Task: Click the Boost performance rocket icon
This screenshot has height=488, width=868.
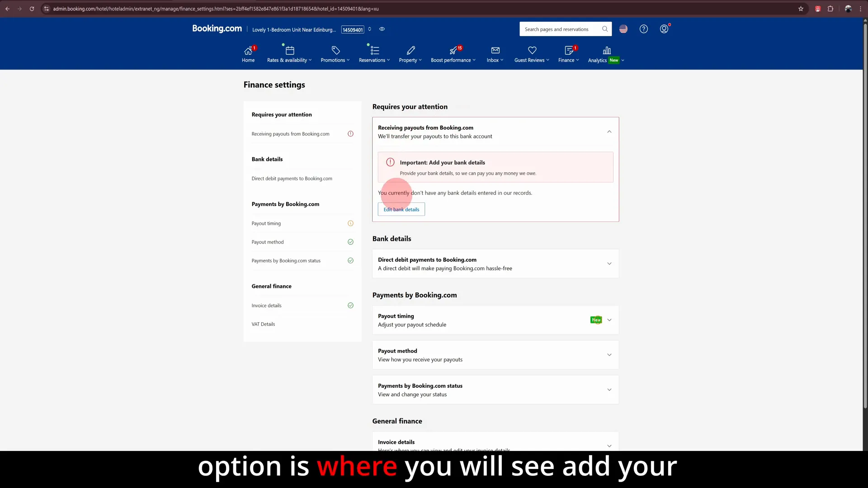Action: (x=453, y=50)
